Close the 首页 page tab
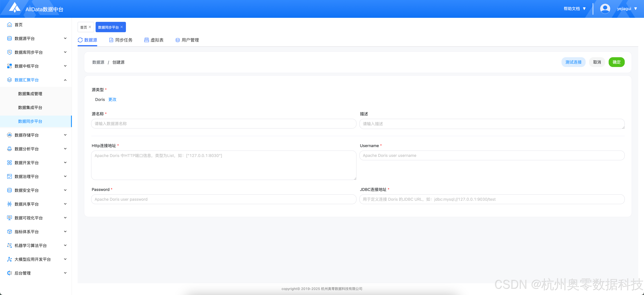 90,27
